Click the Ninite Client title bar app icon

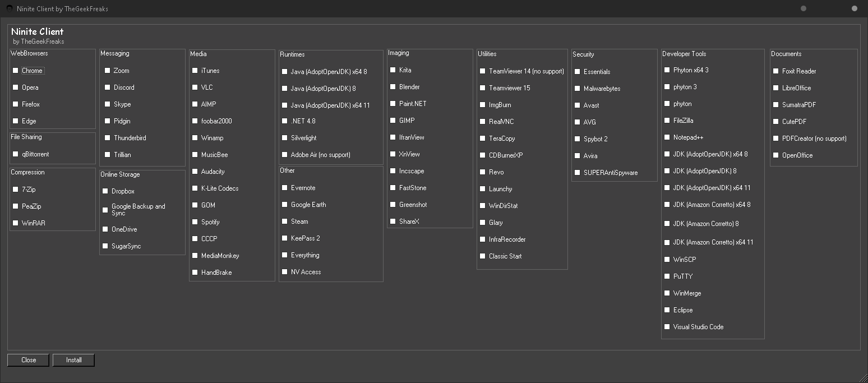pos(10,8)
